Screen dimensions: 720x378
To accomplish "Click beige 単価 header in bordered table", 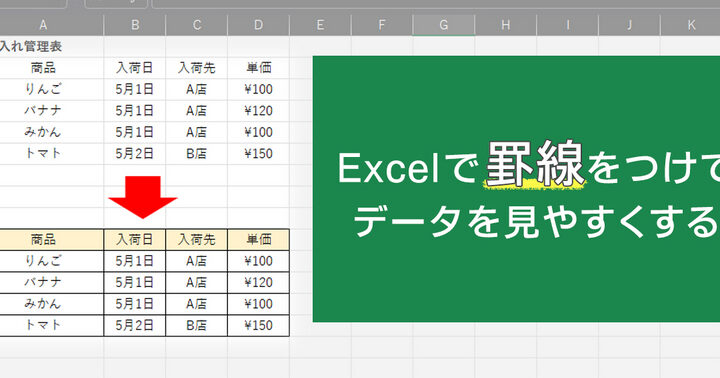I will (x=259, y=240).
